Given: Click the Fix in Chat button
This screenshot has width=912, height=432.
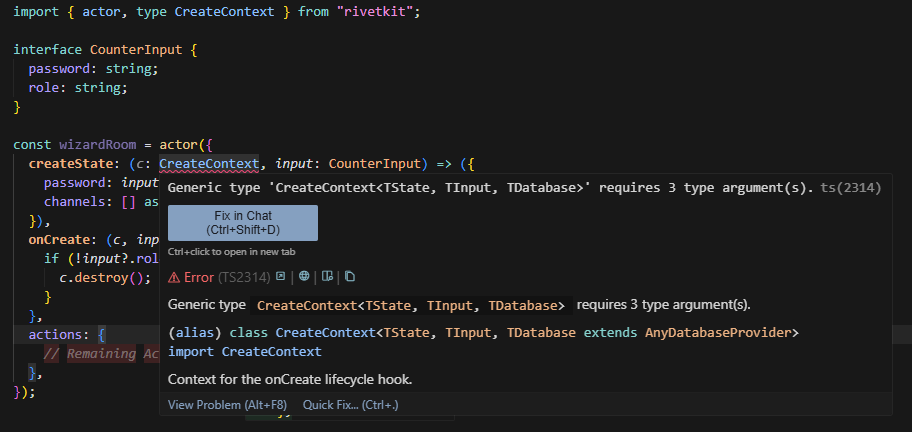Looking at the screenshot, I should tap(243, 223).
